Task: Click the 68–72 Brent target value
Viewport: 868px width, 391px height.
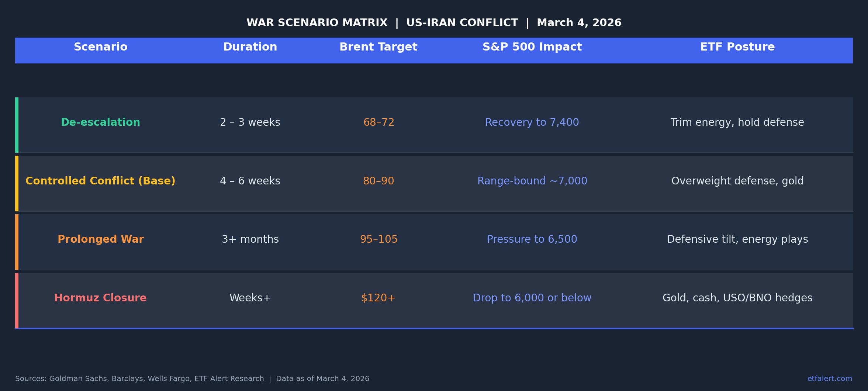Action: point(378,122)
